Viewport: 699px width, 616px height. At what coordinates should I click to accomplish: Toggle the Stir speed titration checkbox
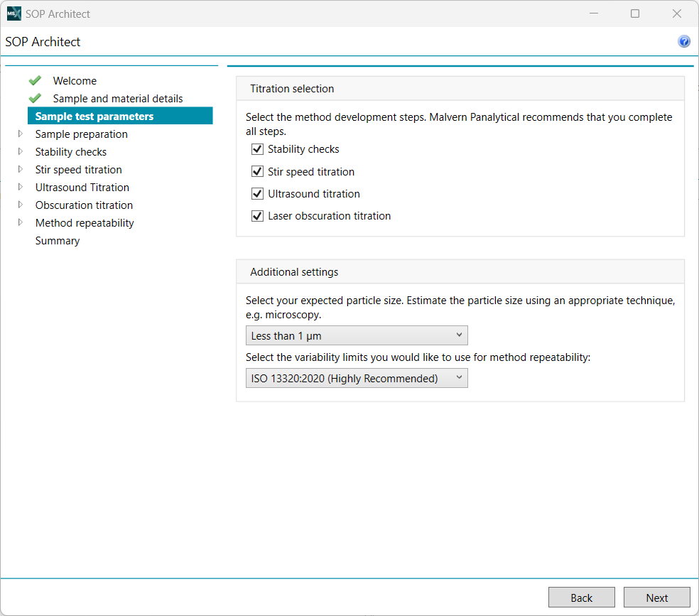[x=258, y=172]
